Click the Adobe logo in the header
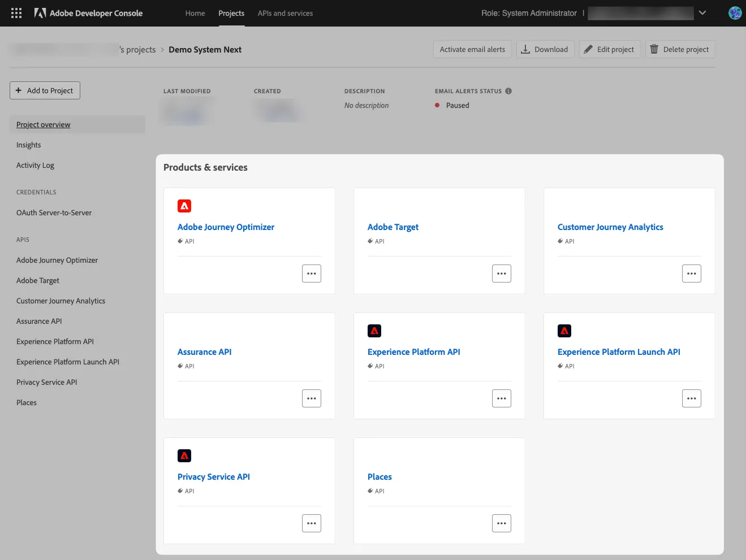Viewport: 746px width, 560px height. [x=40, y=13]
